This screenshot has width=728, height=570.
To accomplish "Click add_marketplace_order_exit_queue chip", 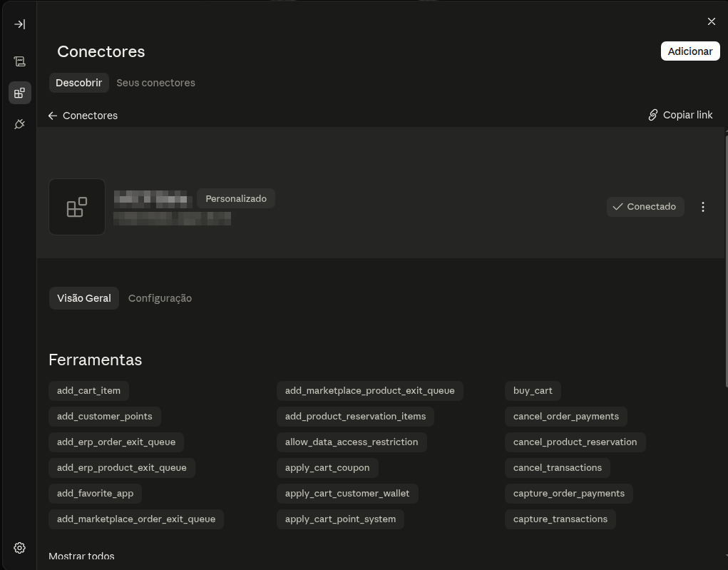I will coord(136,519).
